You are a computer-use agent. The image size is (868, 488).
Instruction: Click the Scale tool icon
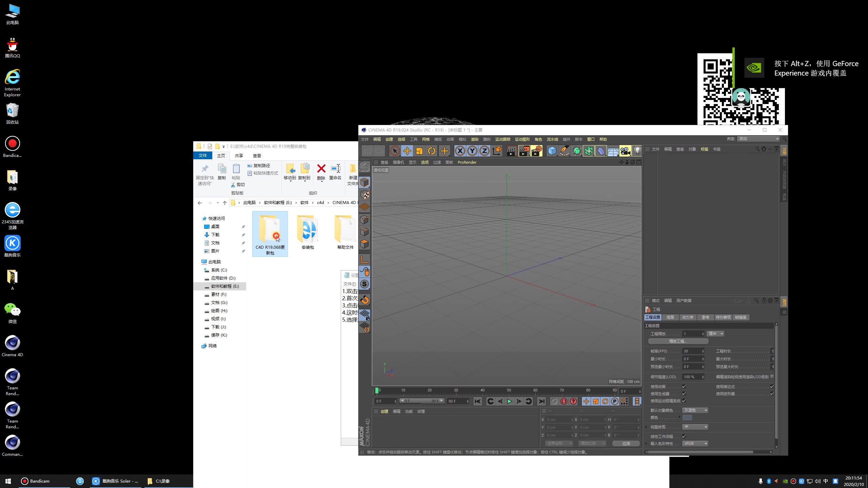pos(419,151)
